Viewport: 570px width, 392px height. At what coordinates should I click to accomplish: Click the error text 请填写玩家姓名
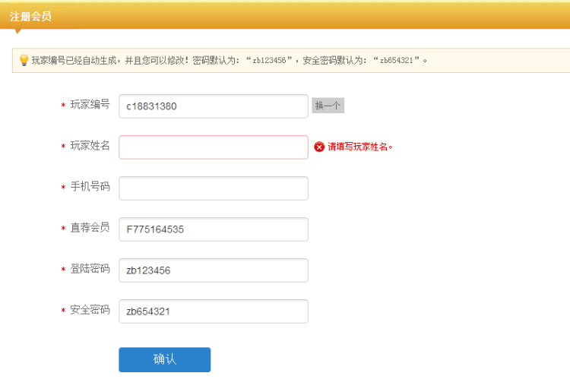(360, 147)
